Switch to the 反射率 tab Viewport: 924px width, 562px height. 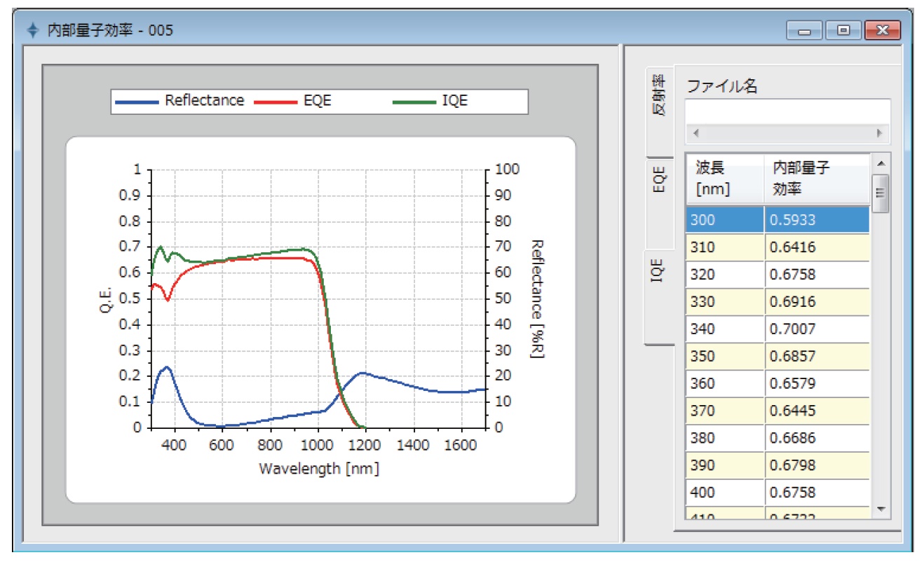tap(660, 111)
